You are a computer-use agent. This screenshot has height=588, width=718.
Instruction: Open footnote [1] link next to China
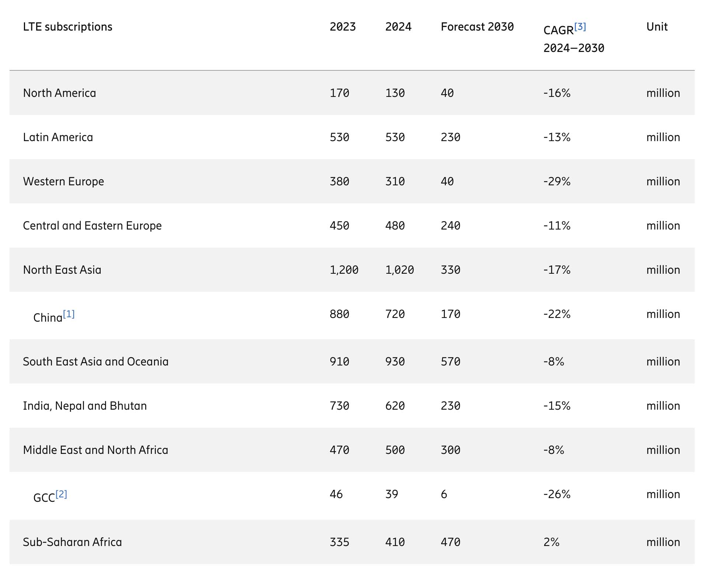[69, 314]
